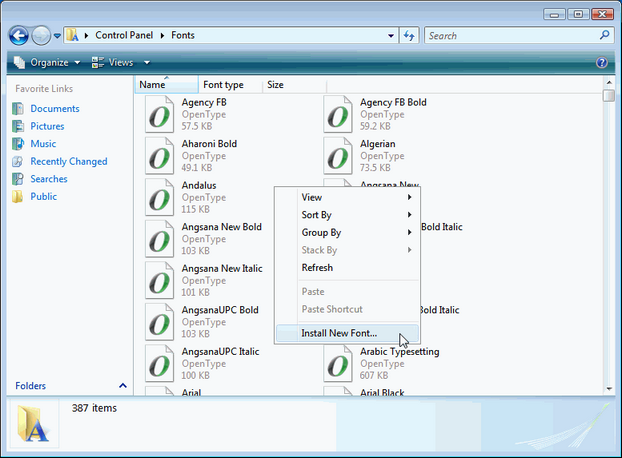Click the Fonts folder icon in address bar
This screenshot has width=622, height=458.
click(x=72, y=35)
